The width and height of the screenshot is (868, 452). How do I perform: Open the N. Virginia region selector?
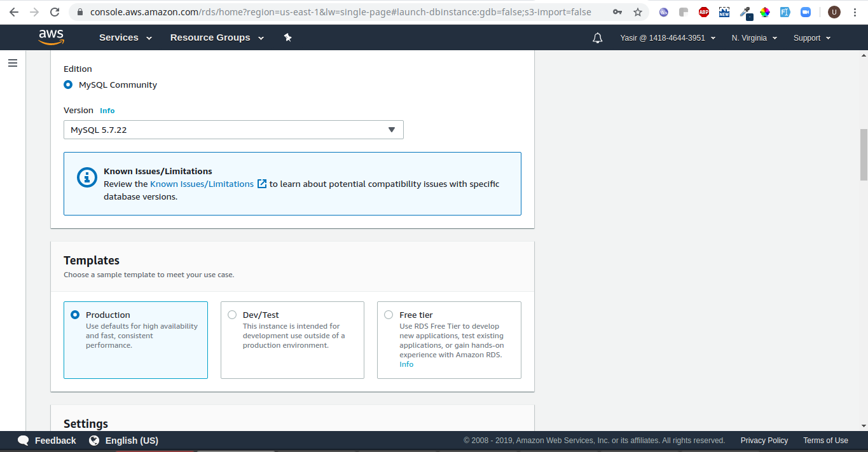tap(754, 38)
